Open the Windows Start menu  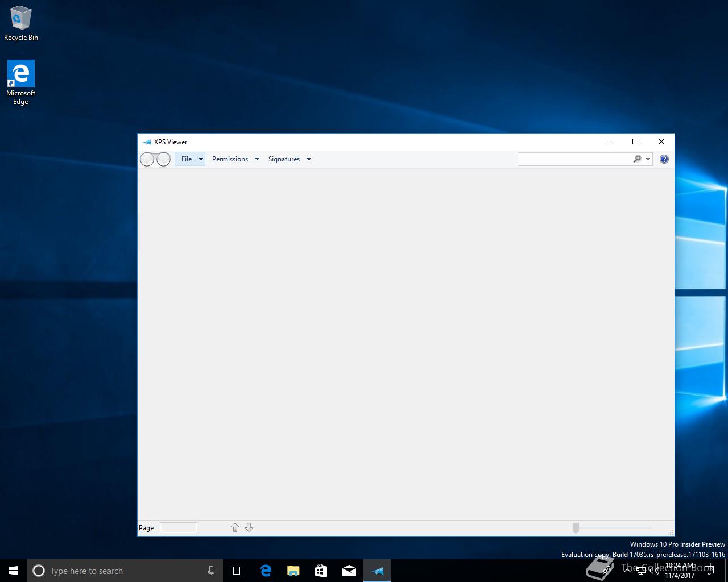14,571
